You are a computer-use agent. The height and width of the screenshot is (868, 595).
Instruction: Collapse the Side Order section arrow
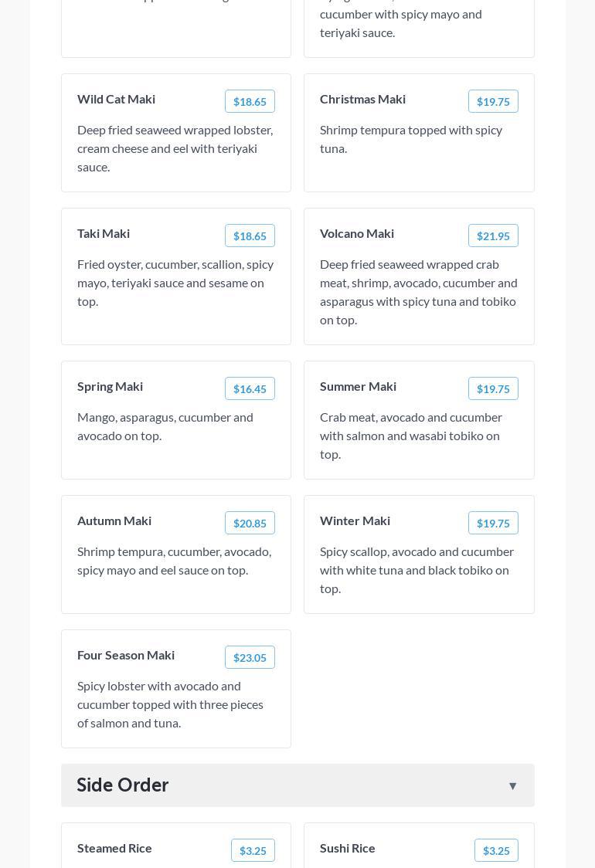[512, 785]
